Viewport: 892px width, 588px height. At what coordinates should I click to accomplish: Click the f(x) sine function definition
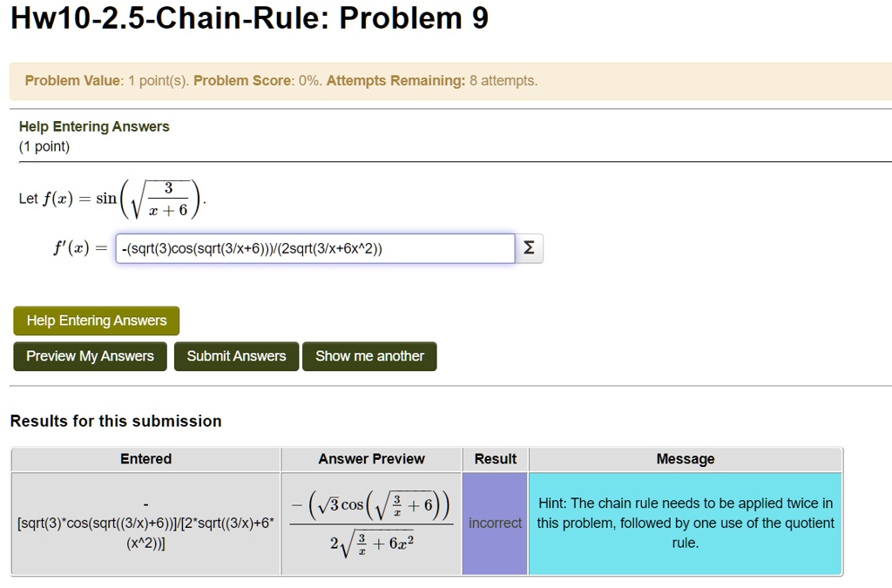point(112,199)
